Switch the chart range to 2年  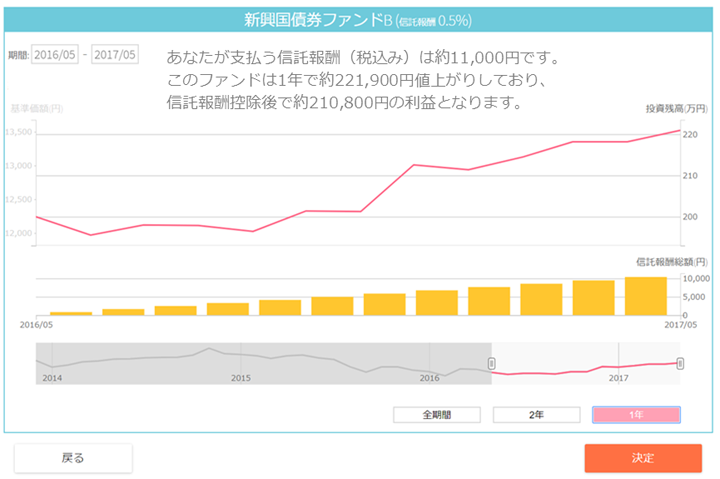click(536, 414)
